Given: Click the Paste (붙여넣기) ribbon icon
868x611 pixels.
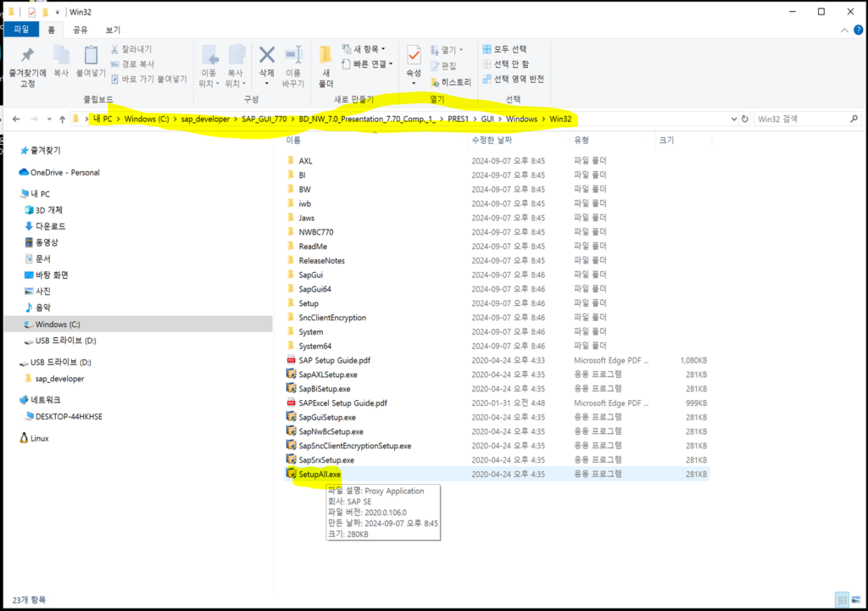Looking at the screenshot, I should [x=91, y=55].
